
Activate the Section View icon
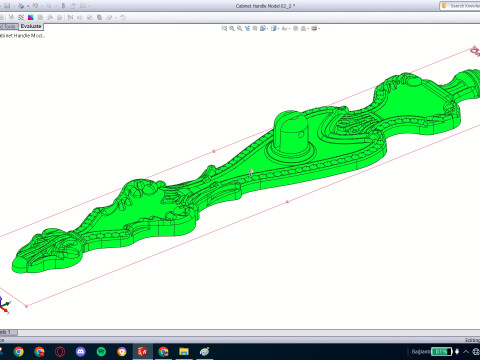click(247, 28)
